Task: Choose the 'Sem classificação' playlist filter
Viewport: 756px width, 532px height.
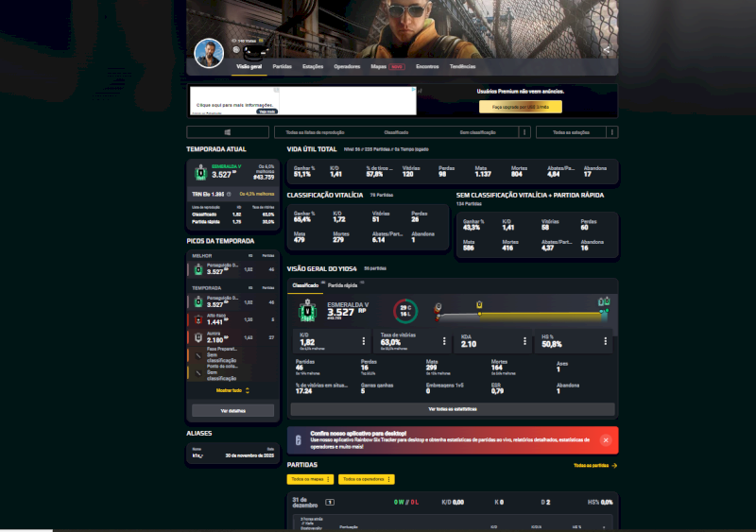Action: pyautogui.click(x=477, y=132)
